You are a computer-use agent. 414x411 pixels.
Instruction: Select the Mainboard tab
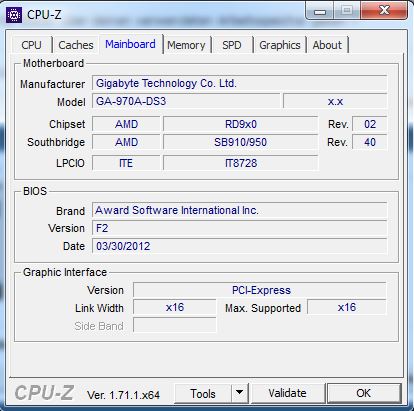pos(130,44)
